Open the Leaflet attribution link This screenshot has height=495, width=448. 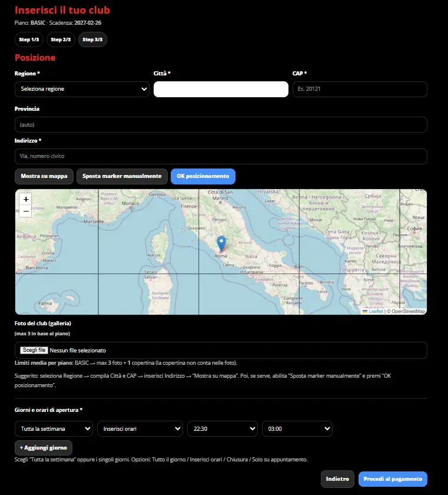coord(376,311)
